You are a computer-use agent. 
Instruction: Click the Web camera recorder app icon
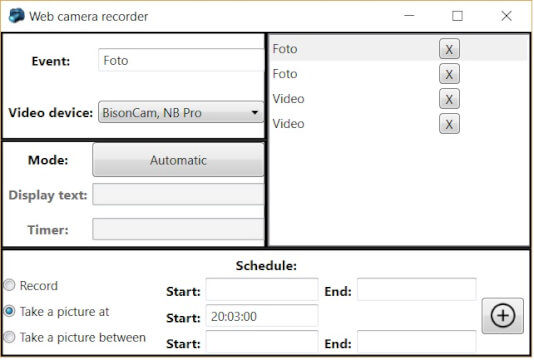pos(16,16)
